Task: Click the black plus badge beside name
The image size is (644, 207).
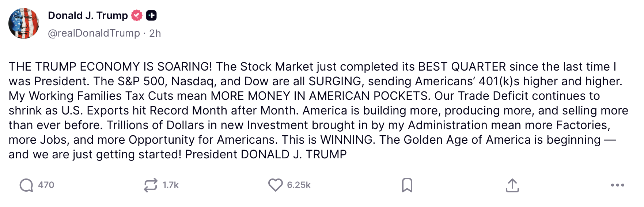Action: 151,15
